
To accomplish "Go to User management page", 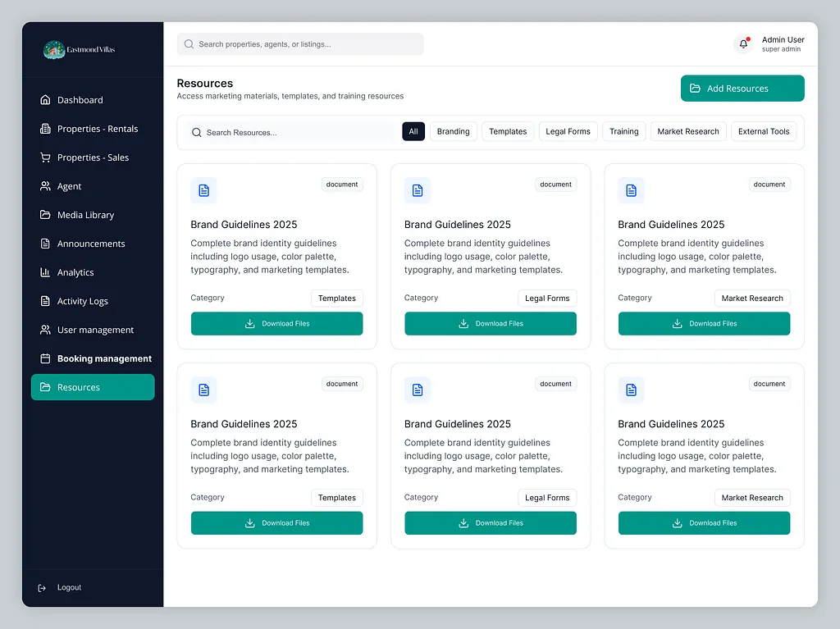I will (x=95, y=330).
